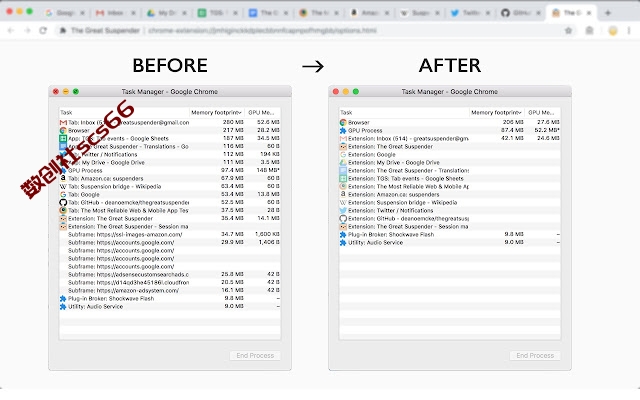640x400 pixels.
Task: Click GPU Me... column header in BEFORE window
Action: coord(262,112)
